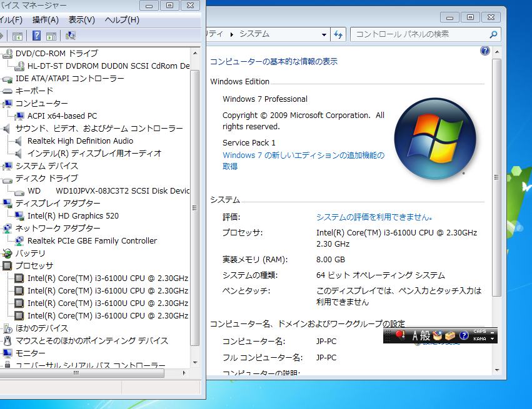Click the IME language bar help icon
Image resolution: width=532 pixels, height=409 pixels.
[464, 335]
